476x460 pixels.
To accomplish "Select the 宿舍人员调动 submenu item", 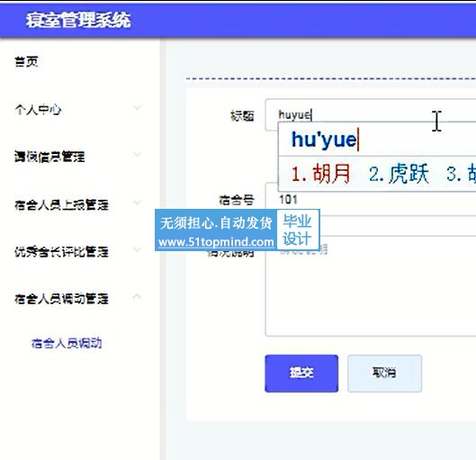I will click(x=67, y=343).
